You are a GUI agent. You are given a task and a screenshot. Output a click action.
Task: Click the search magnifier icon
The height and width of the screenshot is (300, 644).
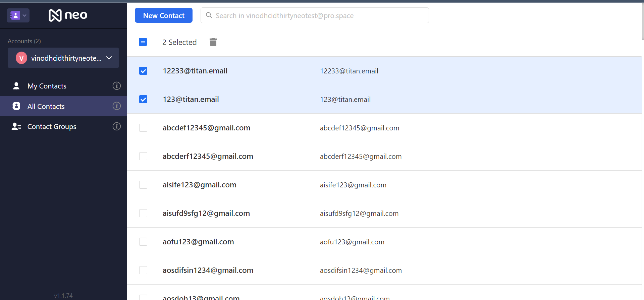209,15
